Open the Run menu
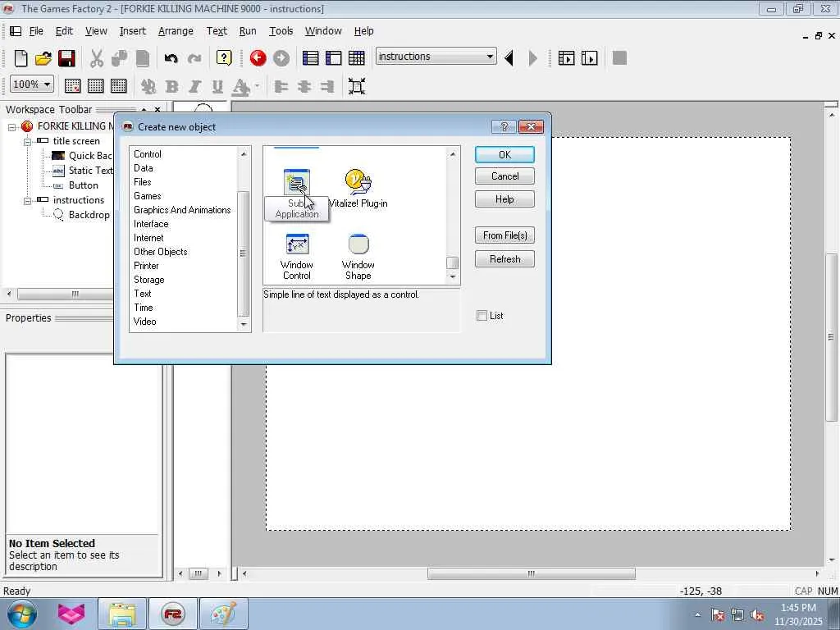 pos(248,31)
